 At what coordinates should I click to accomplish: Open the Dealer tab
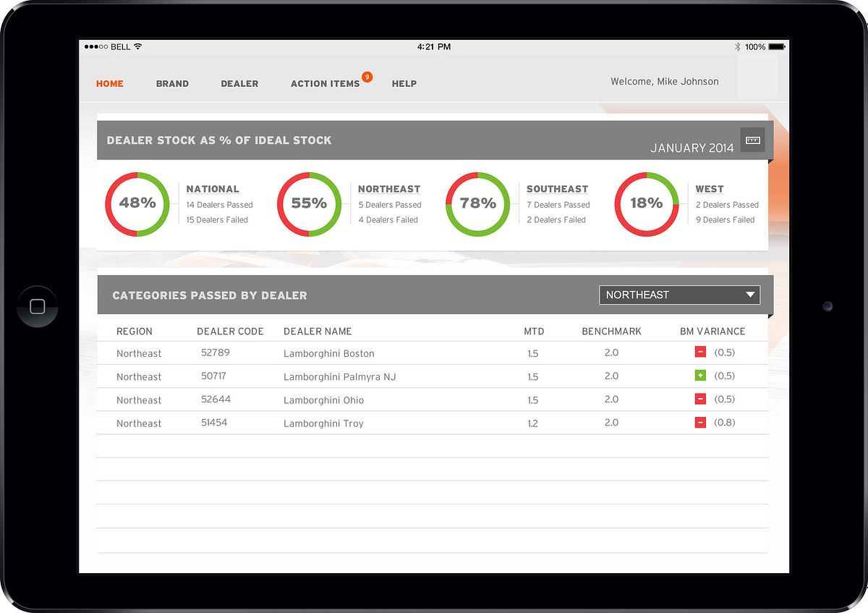coord(239,83)
